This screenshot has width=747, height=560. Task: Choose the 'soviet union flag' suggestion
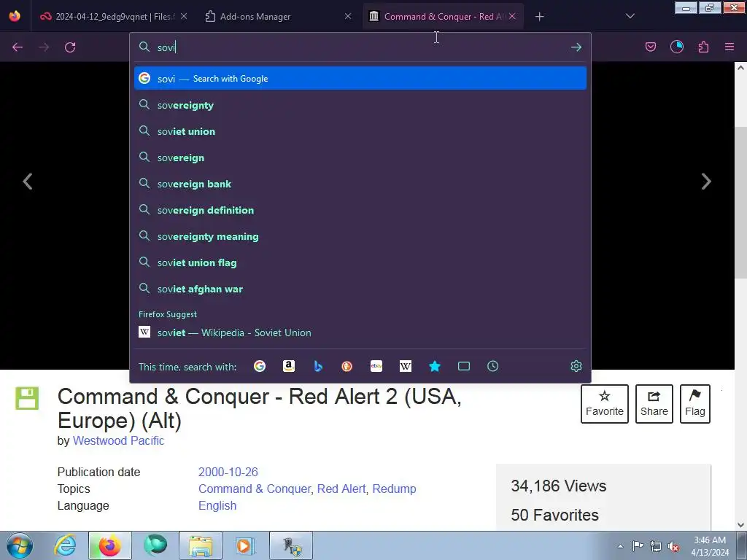[x=360, y=262]
